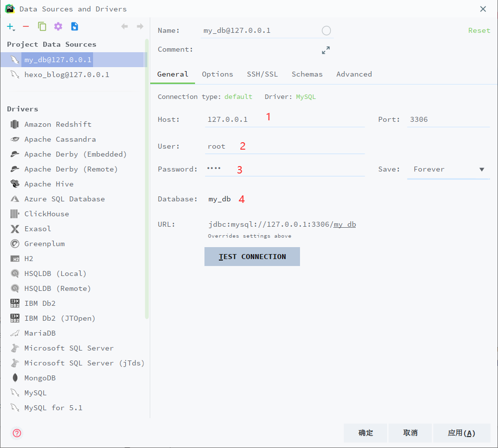Select my_db@127.0.0.1 data source
498x448 pixels.
[x=73, y=60]
